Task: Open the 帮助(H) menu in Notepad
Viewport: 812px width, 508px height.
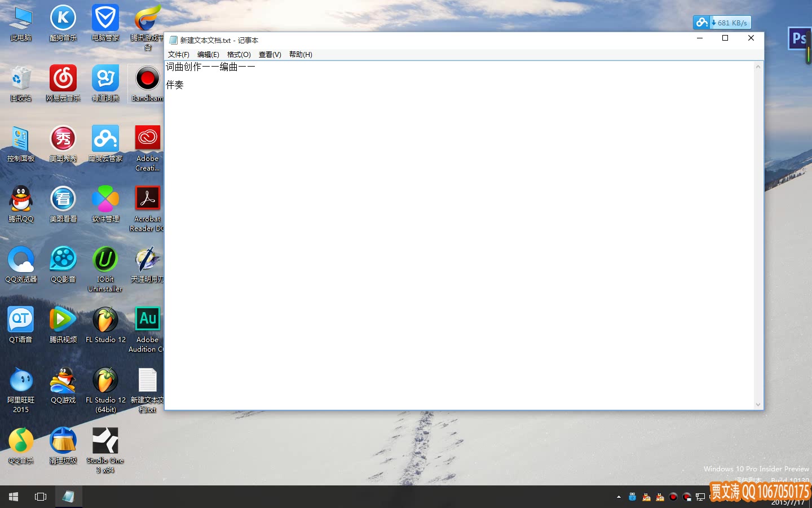Action: (x=301, y=54)
